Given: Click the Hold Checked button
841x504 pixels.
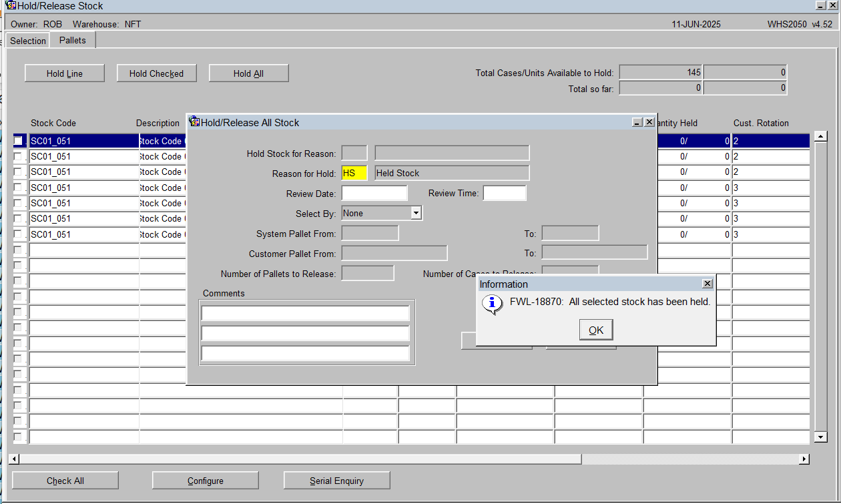Looking at the screenshot, I should (157, 73).
